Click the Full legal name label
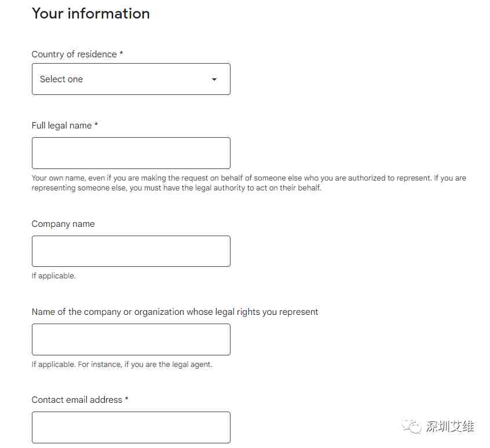Screen dimensions: 490x448 click(61, 126)
